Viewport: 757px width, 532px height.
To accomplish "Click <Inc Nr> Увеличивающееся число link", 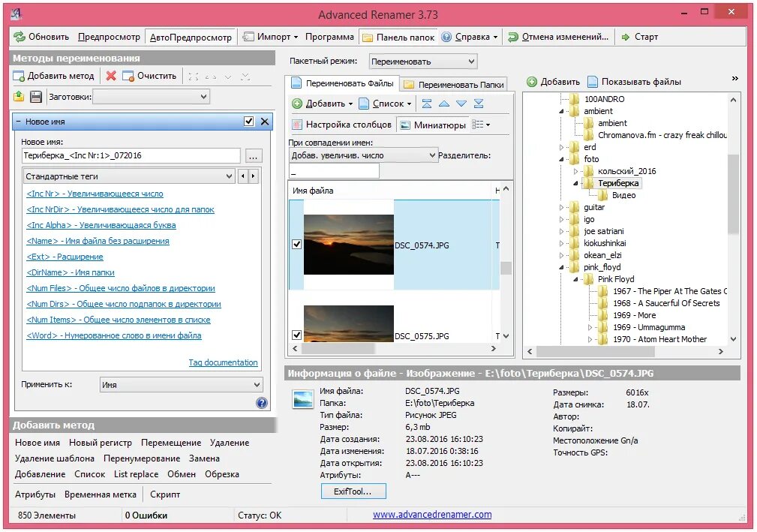I will [x=95, y=194].
